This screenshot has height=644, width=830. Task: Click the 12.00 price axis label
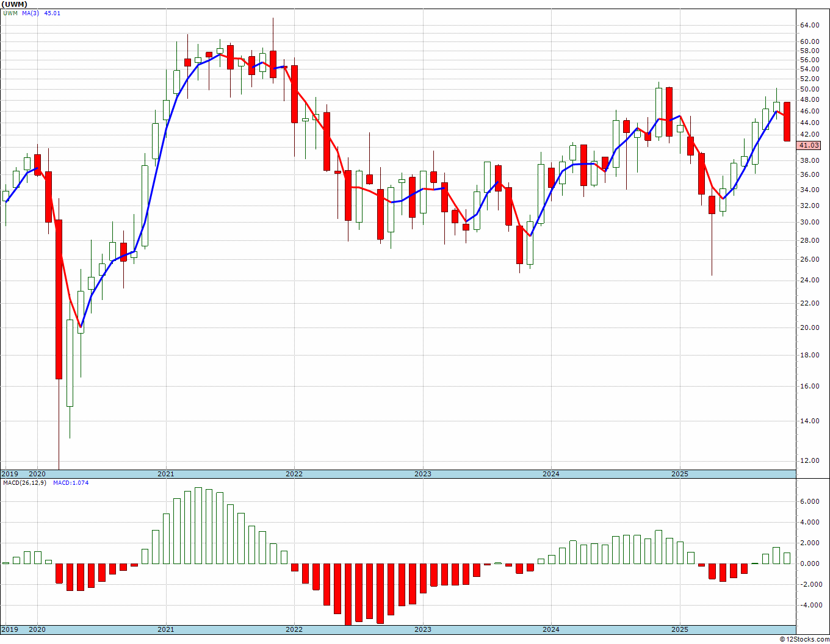pyautogui.click(x=809, y=460)
